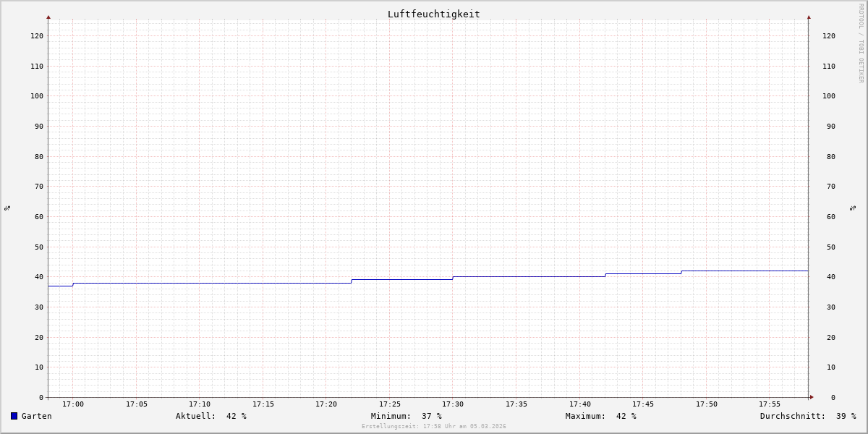Click the 17:50 time axis label
This screenshot has height=434, width=868.
707,404
